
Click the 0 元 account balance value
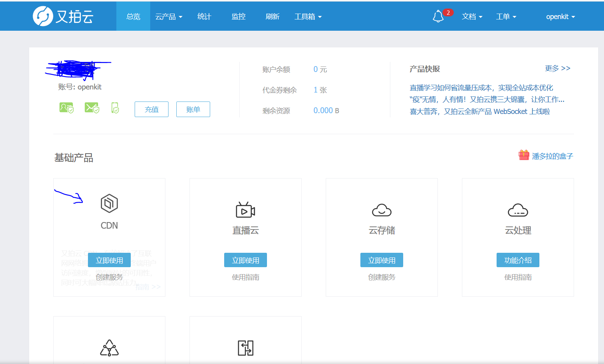[x=320, y=69]
